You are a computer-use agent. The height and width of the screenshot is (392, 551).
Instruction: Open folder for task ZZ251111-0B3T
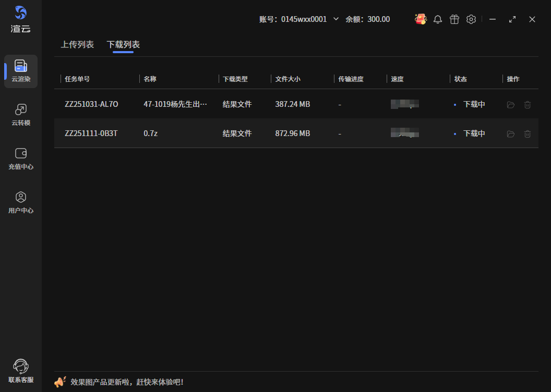coord(511,134)
